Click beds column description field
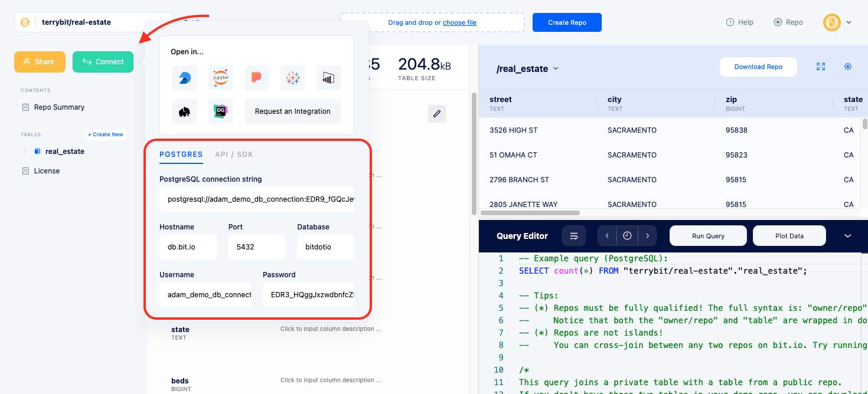 331,380
